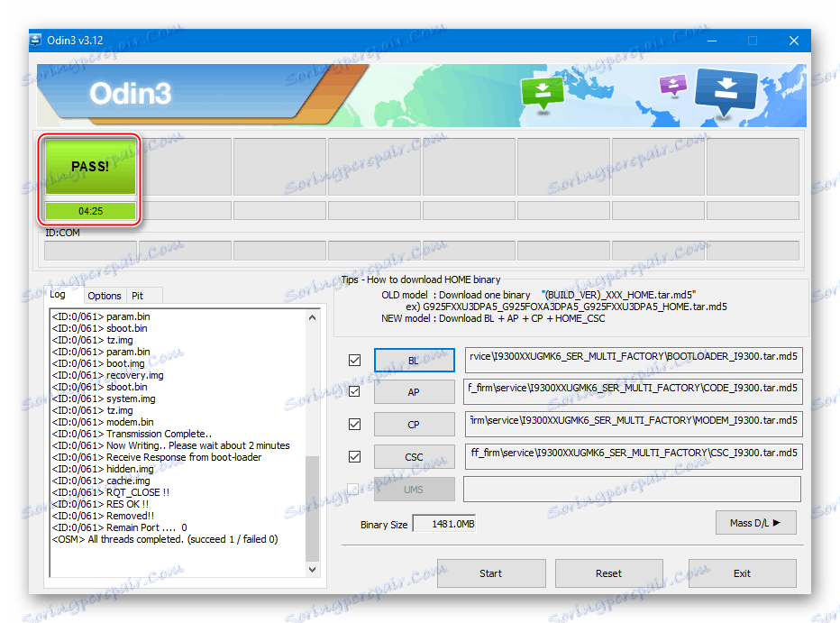The width and height of the screenshot is (840, 623).
Task: Click the CSC_I9300.tar.md5 path field
Action: tap(634, 456)
